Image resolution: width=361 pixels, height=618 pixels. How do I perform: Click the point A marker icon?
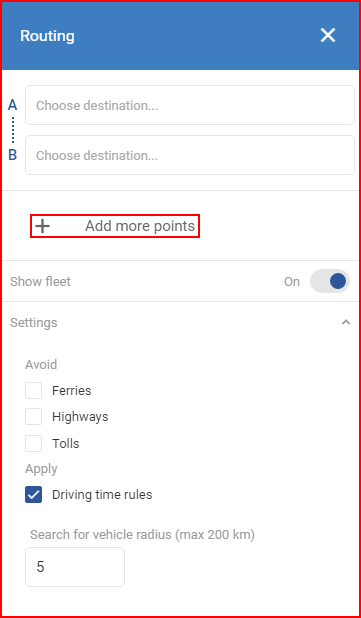click(x=13, y=105)
